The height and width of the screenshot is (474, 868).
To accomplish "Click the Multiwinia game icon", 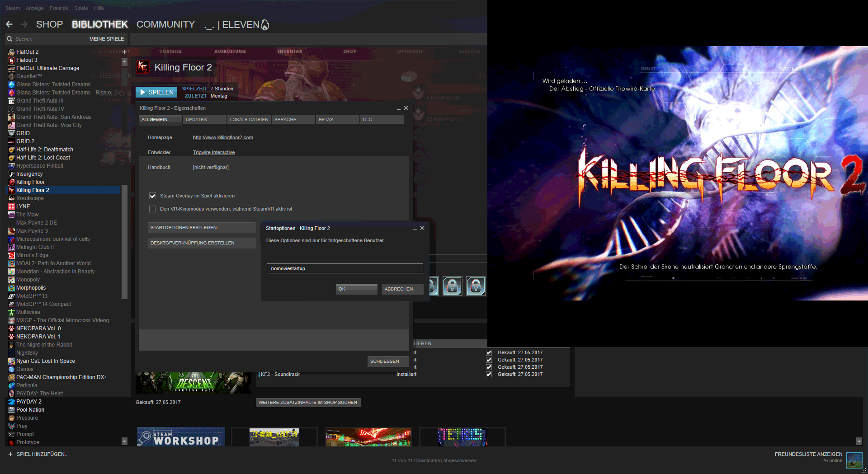I will [12, 312].
